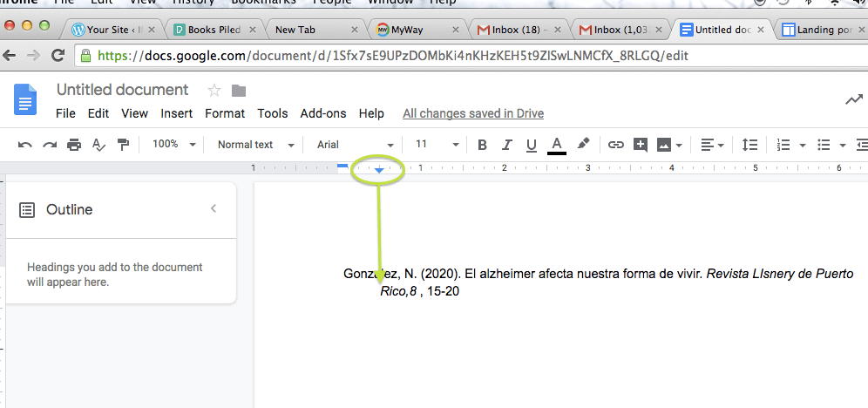Open the line spacing icon
The width and height of the screenshot is (868, 408).
click(749, 145)
